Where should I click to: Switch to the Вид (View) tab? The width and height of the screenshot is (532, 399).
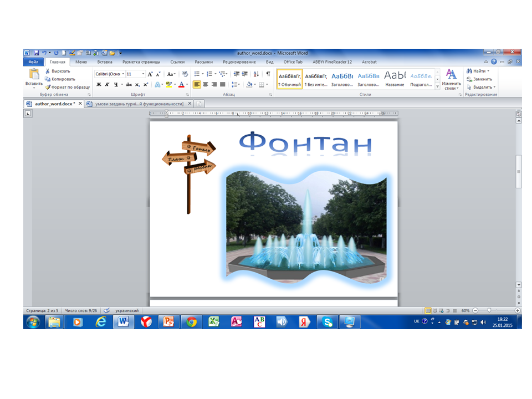coord(270,62)
